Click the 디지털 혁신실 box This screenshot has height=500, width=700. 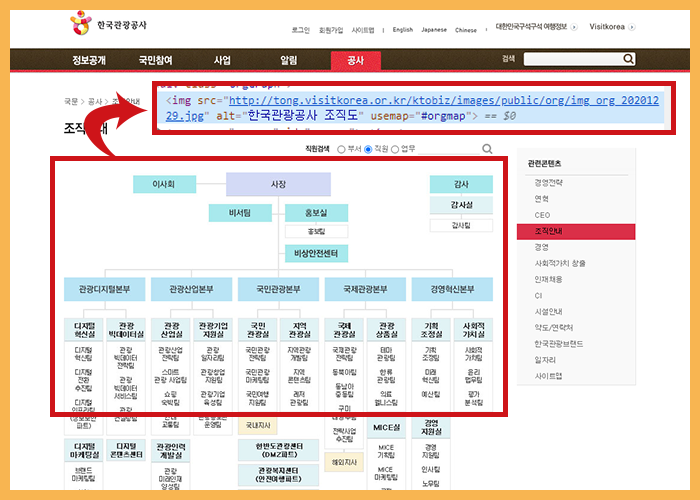pos(84,330)
